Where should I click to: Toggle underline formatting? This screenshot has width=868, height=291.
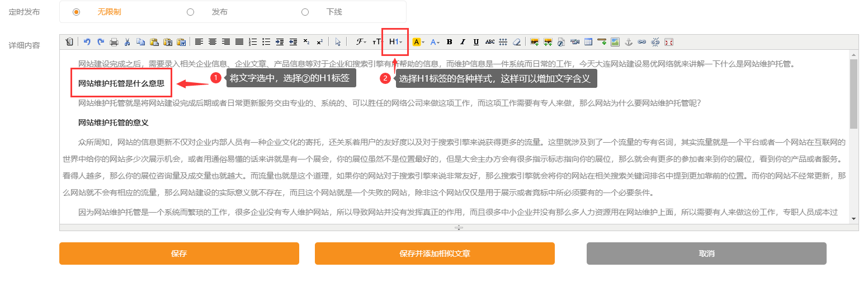pyautogui.click(x=477, y=42)
